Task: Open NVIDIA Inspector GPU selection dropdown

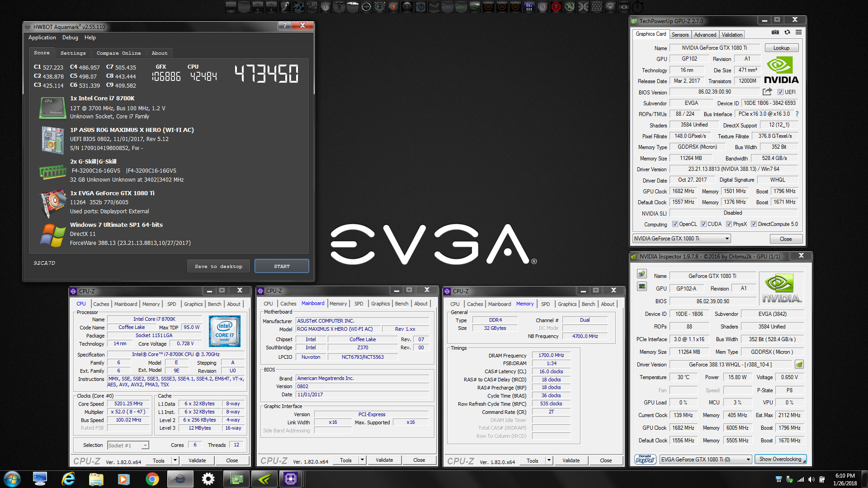Action: coord(748,460)
